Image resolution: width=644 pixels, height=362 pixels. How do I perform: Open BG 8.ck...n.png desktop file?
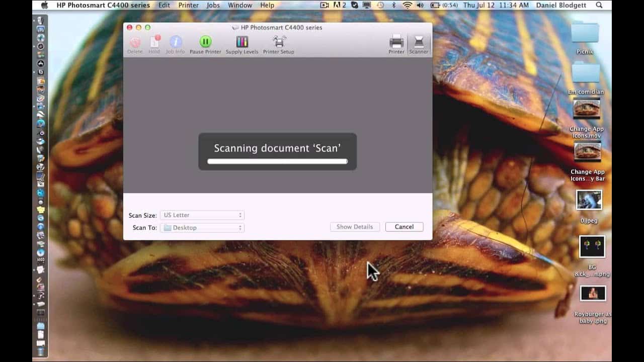592,246
